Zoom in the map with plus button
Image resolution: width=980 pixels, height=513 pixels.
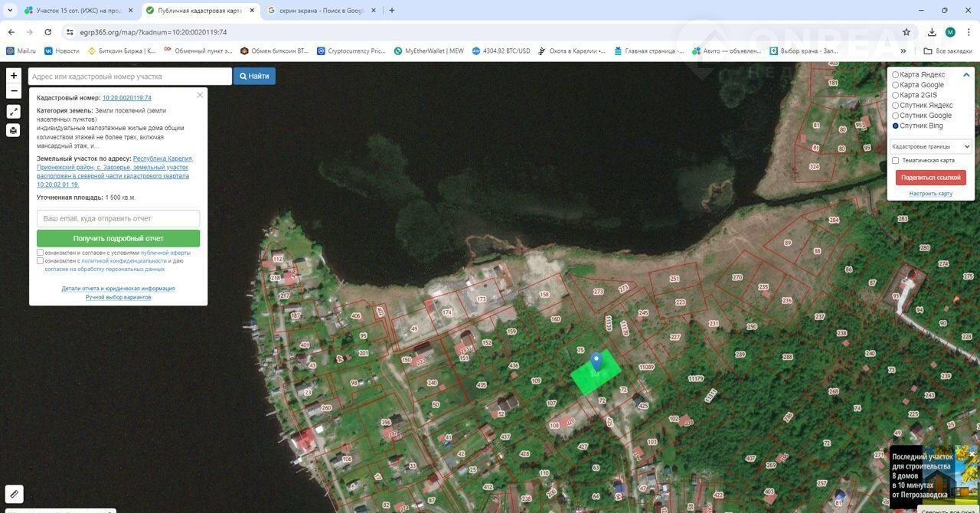pyautogui.click(x=14, y=76)
